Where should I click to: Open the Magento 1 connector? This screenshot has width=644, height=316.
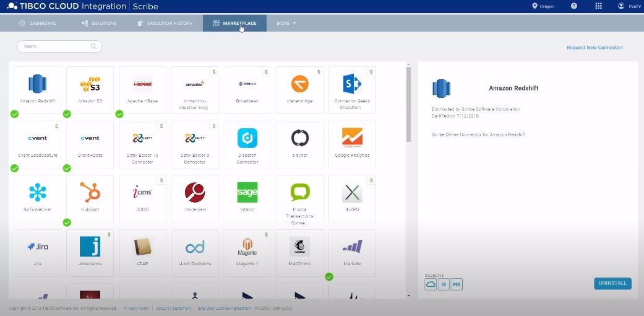(247, 253)
